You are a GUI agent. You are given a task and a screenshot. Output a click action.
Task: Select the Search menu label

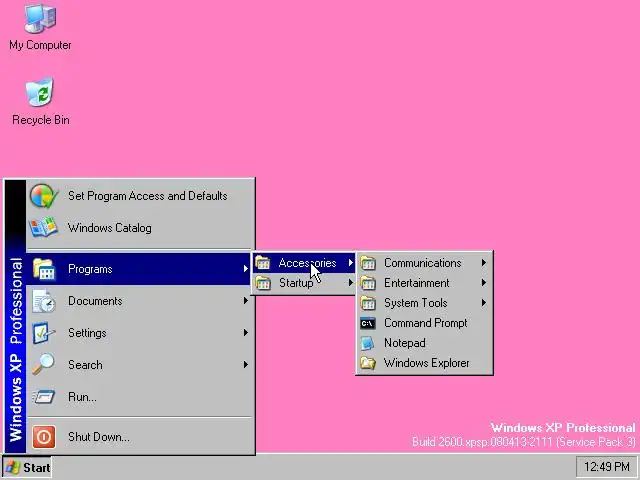click(85, 364)
